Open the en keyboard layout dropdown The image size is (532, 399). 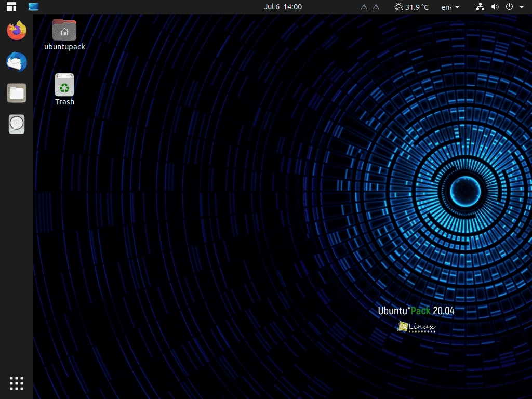pyautogui.click(x=450, y=7)
